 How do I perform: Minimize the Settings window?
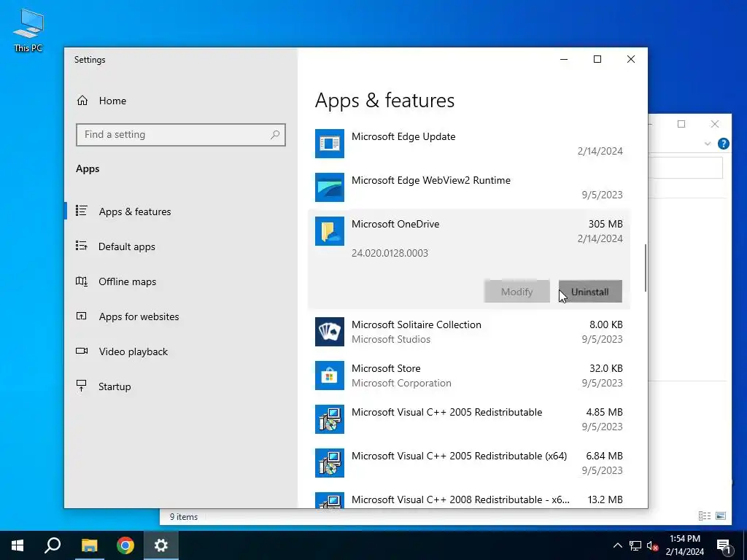[564, 59]
